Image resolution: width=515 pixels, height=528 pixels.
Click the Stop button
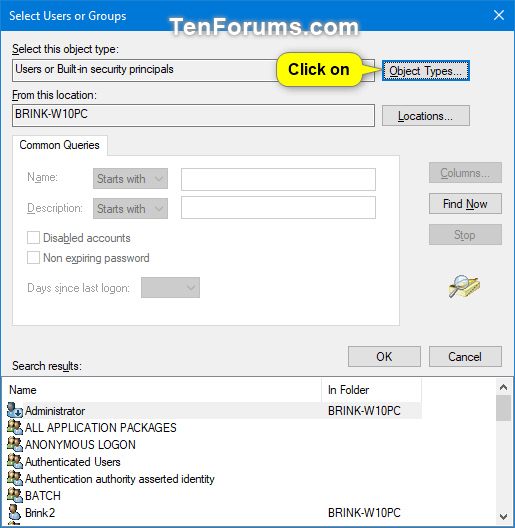click(465, 235)
